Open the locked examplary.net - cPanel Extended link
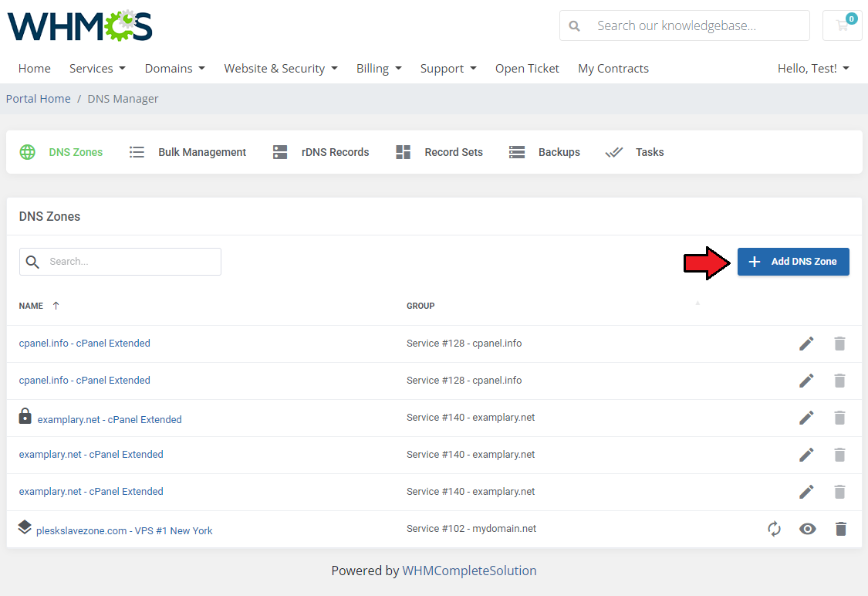Image resolution: width=868 pixels, height=596 pixels. point(110,419)
